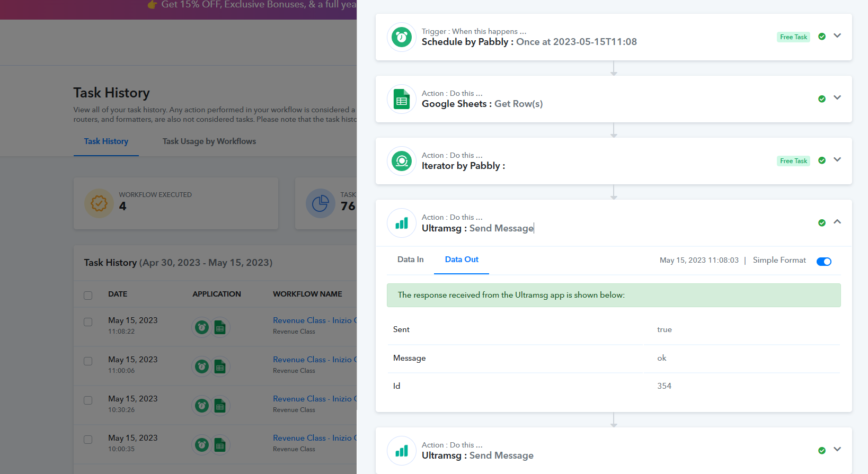
Task: Click green success check on Google Sheets step
Action: pyautogui.click(x=822, y=99)
